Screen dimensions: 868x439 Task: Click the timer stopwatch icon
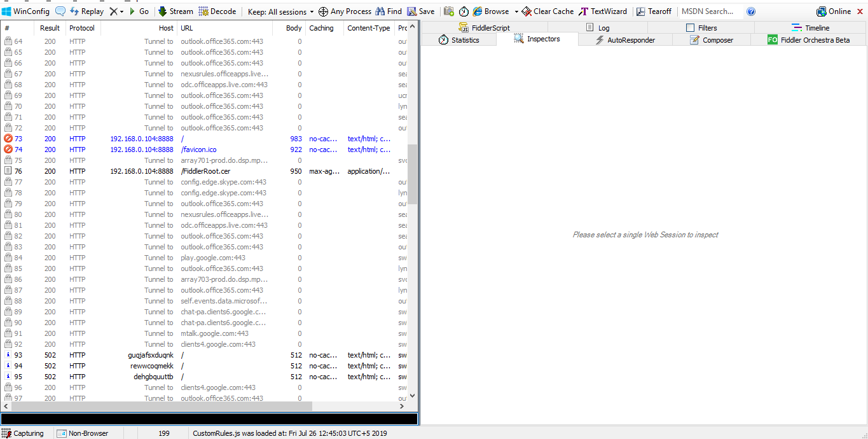point(464,11)
